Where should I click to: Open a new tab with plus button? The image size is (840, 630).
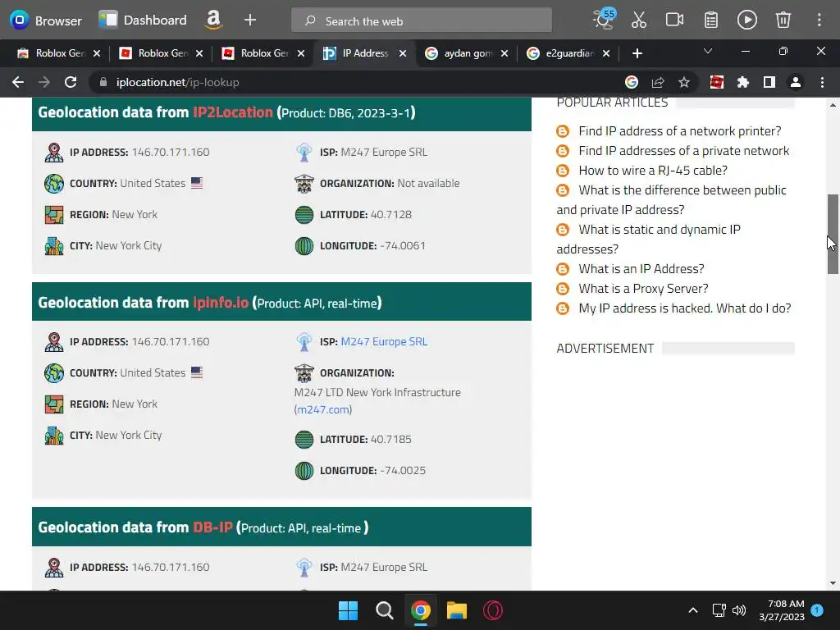tap(637, 53)
